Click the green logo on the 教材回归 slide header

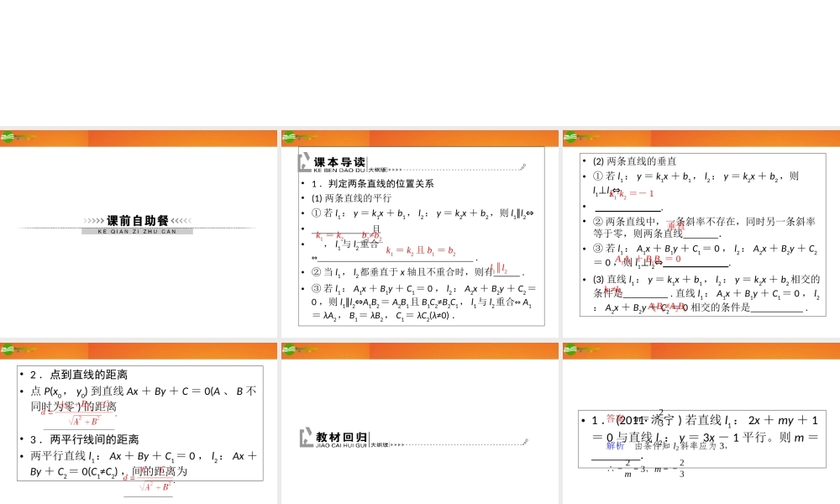(289, 349)
